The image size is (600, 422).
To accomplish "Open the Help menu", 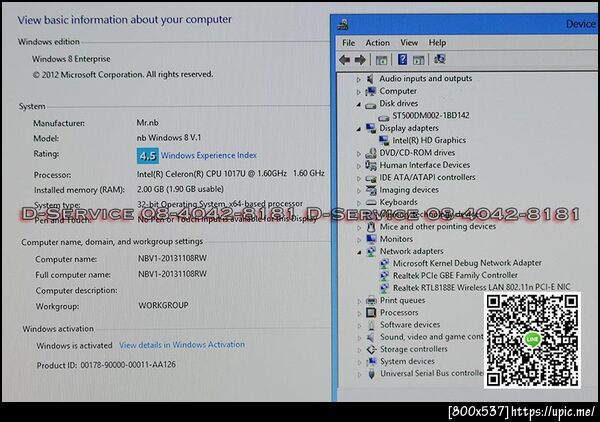I will (437, 43).
